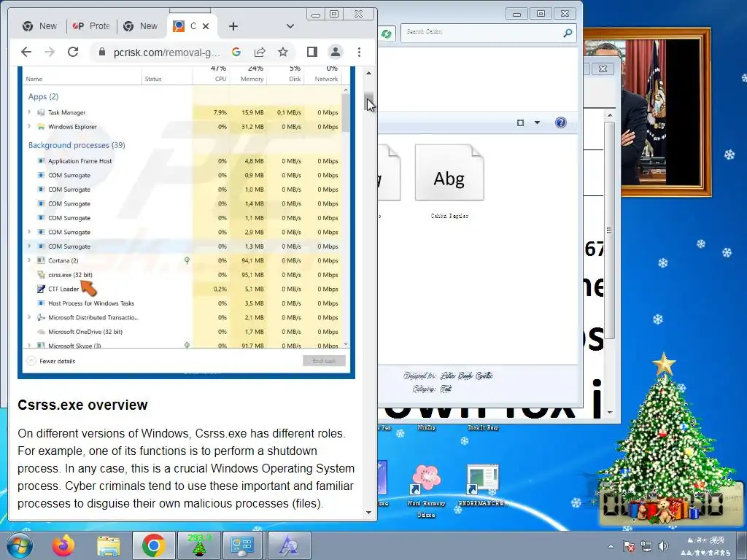Open the ENDERMANCH desktop shortcut
The width and height of the screenshot is (747, 560).
483,485
